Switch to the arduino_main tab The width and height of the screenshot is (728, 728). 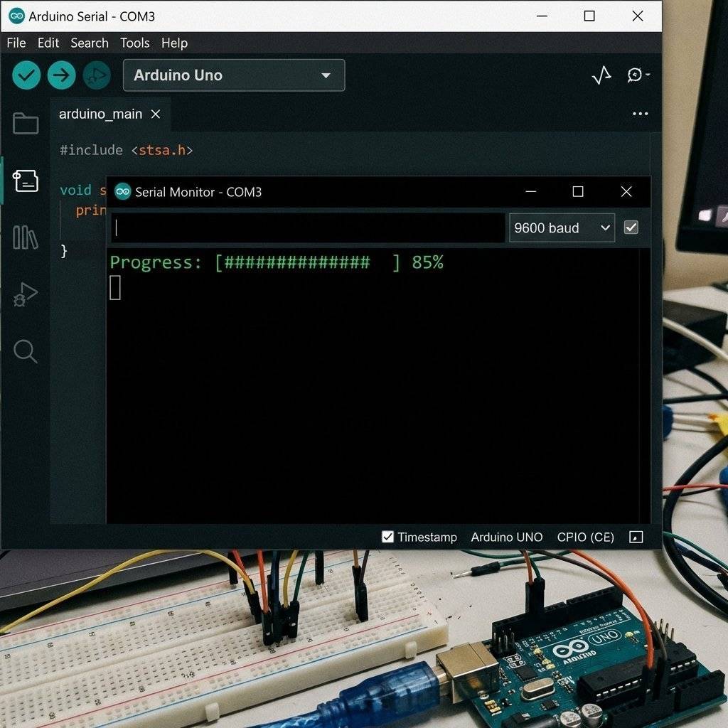[102, 114]
